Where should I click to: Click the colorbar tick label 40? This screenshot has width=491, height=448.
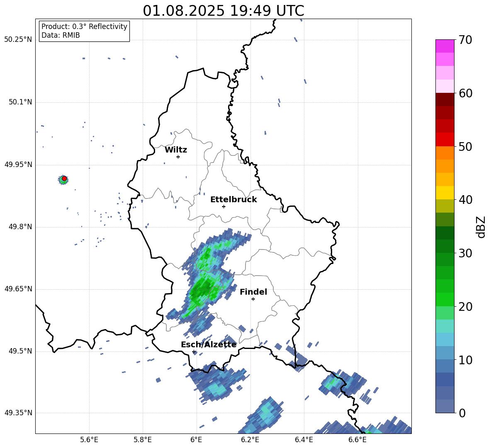465,200
